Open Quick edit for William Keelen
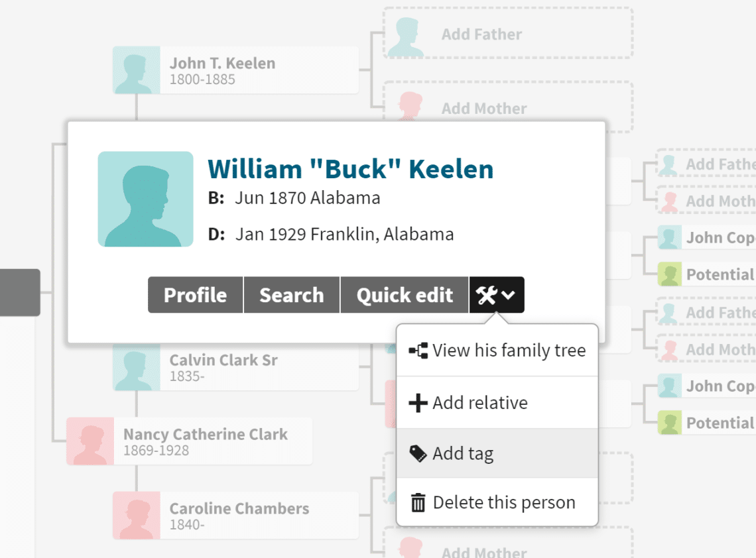 coord(404,295)
